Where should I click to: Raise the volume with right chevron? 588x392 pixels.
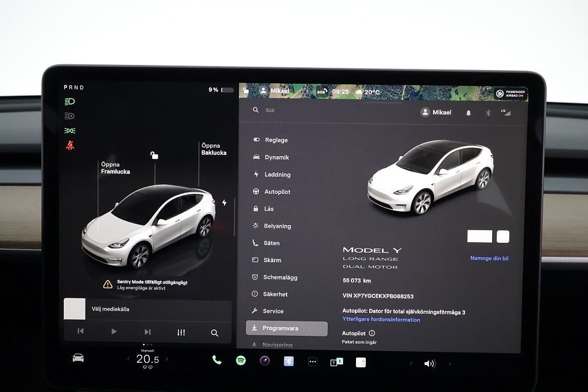450,363
